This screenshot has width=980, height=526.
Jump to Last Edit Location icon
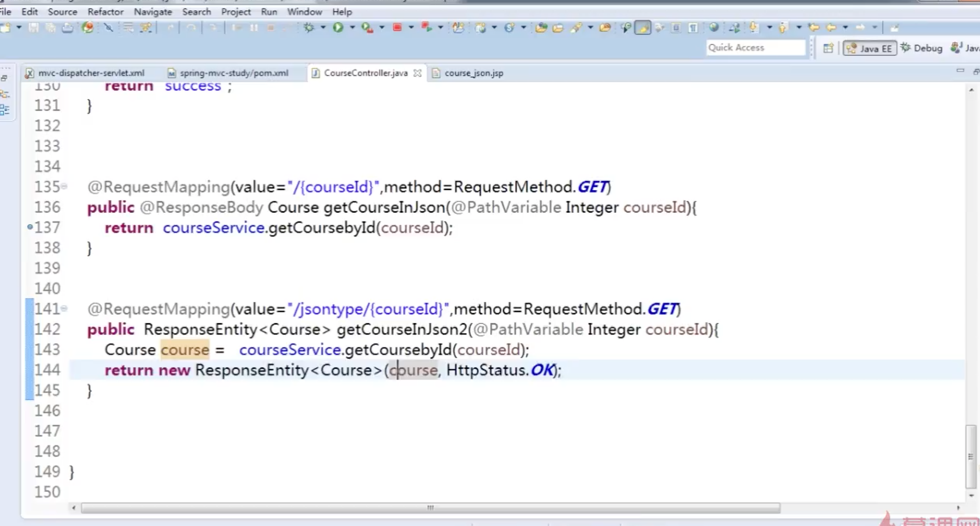[813, 28]
